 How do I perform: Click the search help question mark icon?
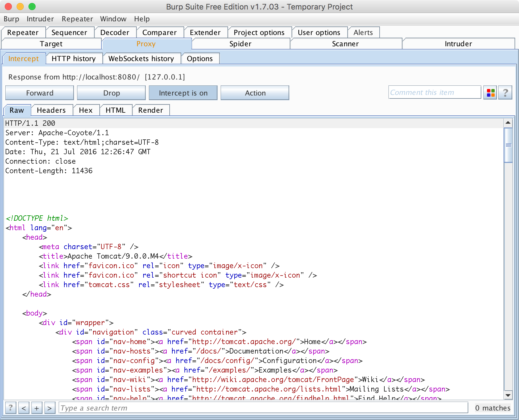11,408
